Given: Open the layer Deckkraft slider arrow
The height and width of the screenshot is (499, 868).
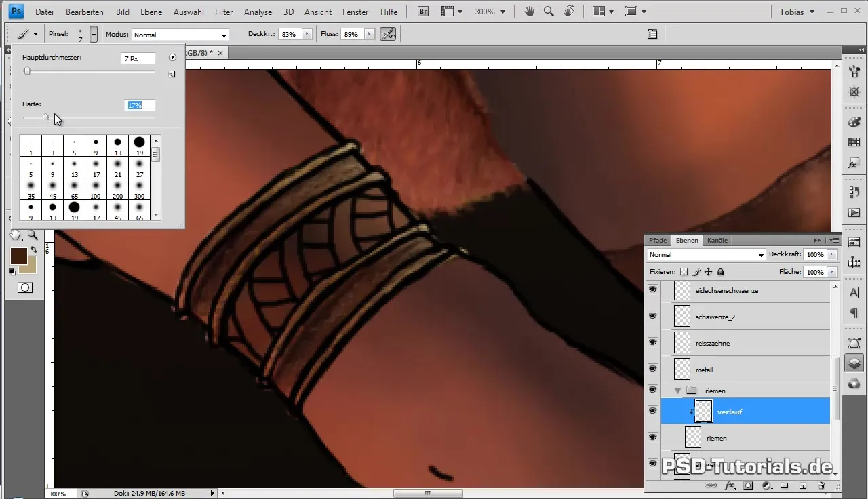Looking at the screenshot, I should (x=832, y=255).
